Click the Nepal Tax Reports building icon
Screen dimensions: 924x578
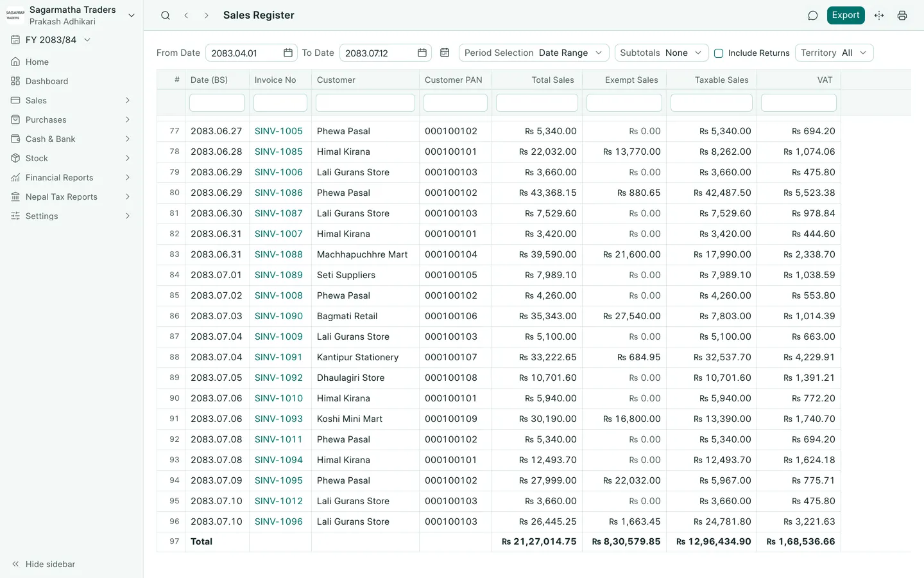click(x=15, y=197)
